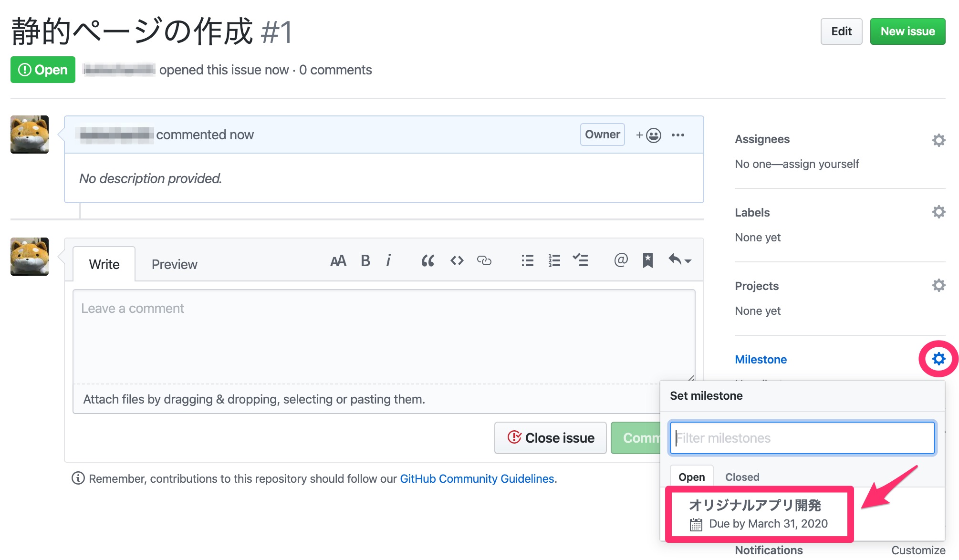Apply italic formatting
Image resolution: width=959 pixels, height=560 pixels.
389,260
